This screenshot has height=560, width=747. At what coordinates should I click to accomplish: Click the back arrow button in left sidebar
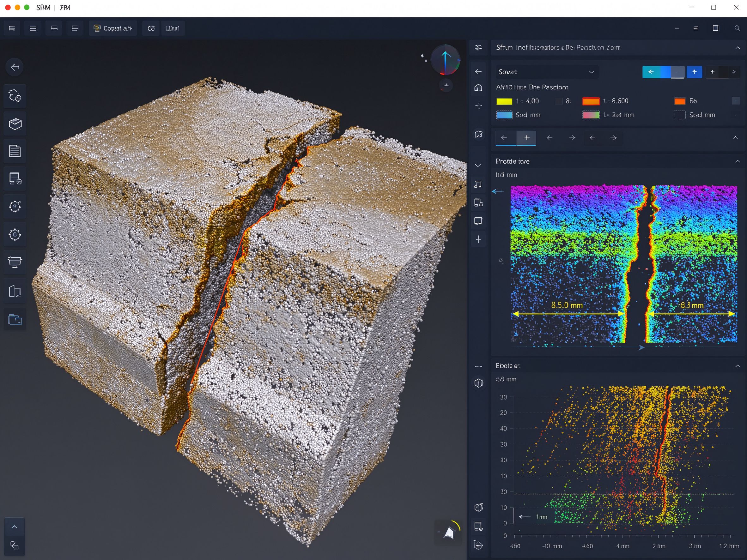pyautogui.click(x=15, y=67)
